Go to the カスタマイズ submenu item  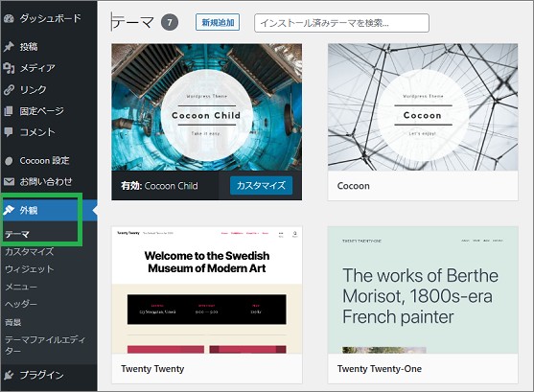point(30,252)
